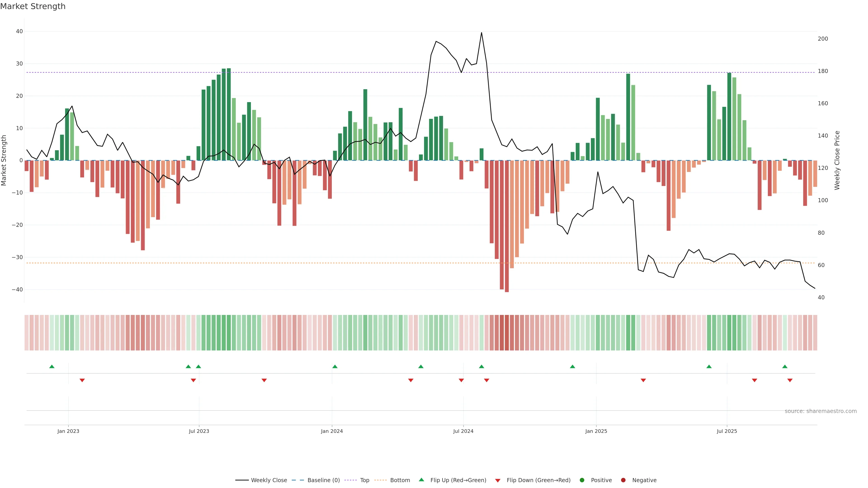Click the leftmost green flip-up triangle marker

[x=52, y=366]
